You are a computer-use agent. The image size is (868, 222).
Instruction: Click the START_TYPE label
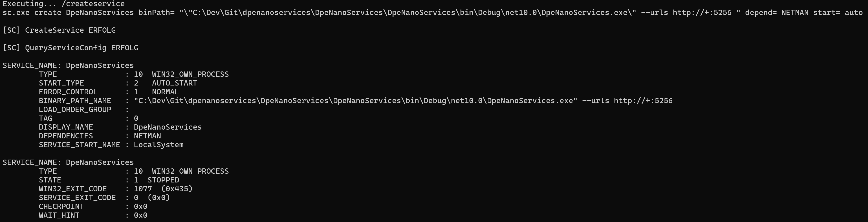[61, 83]
